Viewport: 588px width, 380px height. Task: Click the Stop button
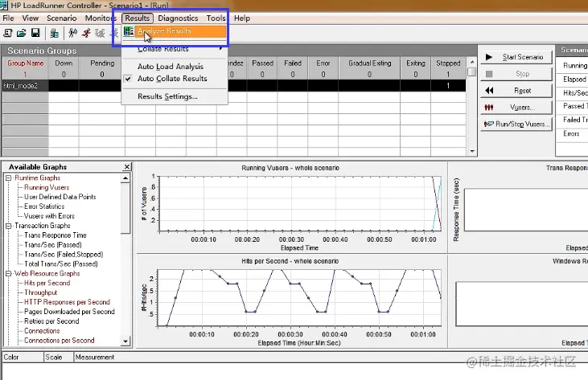[x=516, y=74]
